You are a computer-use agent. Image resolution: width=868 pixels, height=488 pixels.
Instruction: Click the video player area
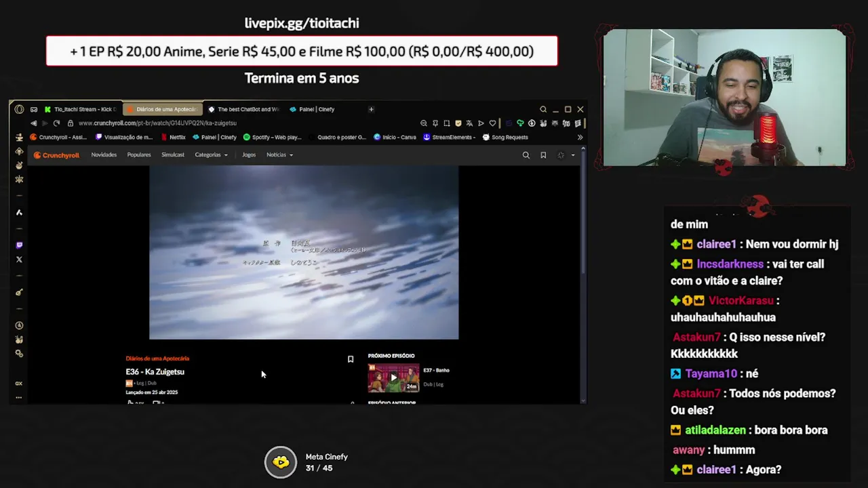point(304,252)
